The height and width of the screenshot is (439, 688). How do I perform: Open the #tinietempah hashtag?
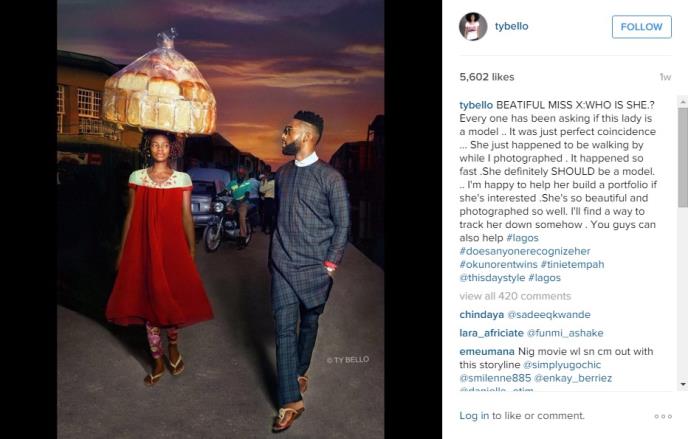click(573, 264)
